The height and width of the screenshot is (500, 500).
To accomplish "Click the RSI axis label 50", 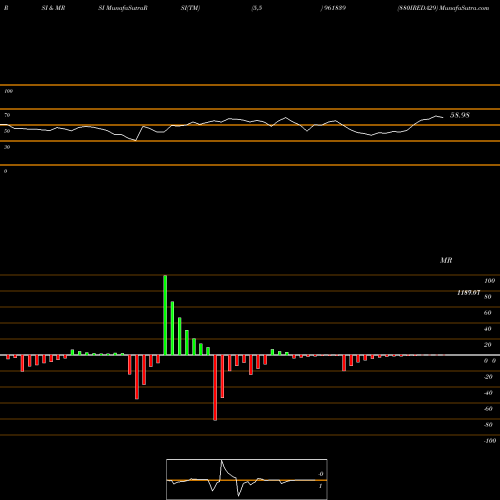I will click(x=7, y=131).
